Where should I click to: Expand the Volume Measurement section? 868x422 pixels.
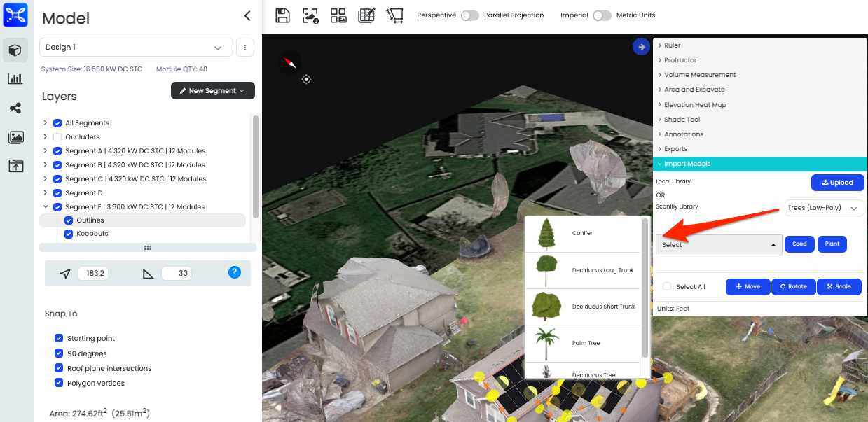(x=760, y=75)
